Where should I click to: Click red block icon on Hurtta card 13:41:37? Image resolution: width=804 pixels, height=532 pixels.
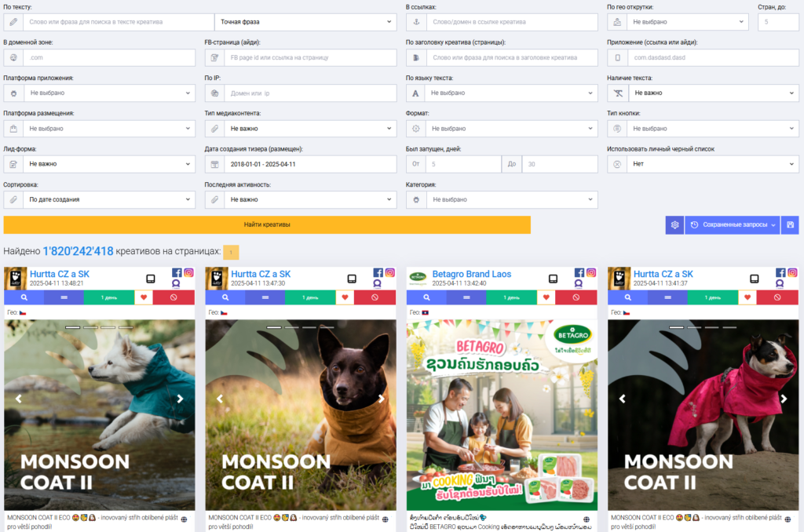point(777,297)
